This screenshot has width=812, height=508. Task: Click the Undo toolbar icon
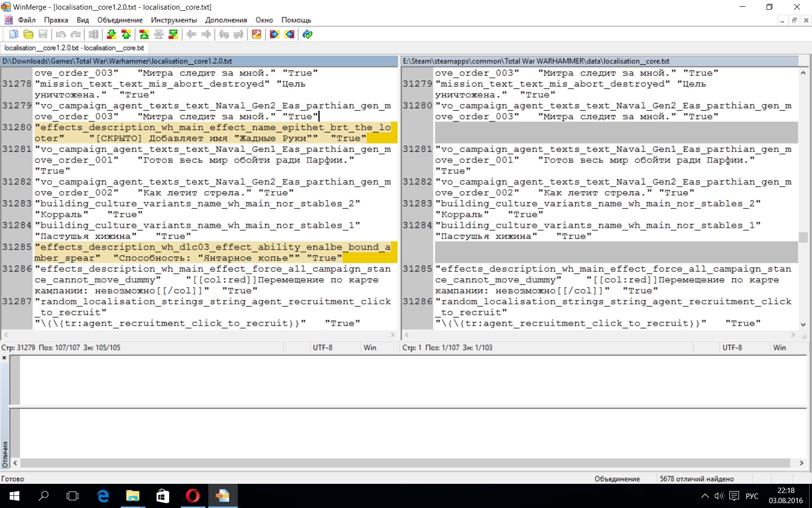pos(61,34)
